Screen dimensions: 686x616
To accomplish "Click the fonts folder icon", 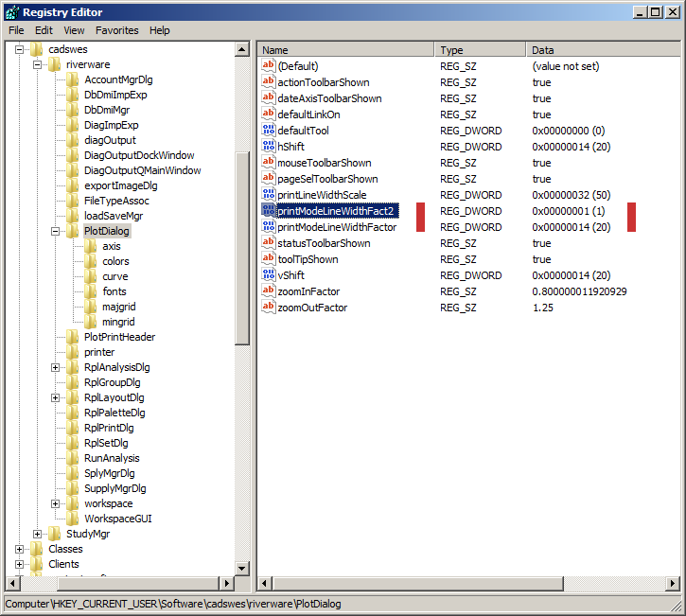I will 91,291.
